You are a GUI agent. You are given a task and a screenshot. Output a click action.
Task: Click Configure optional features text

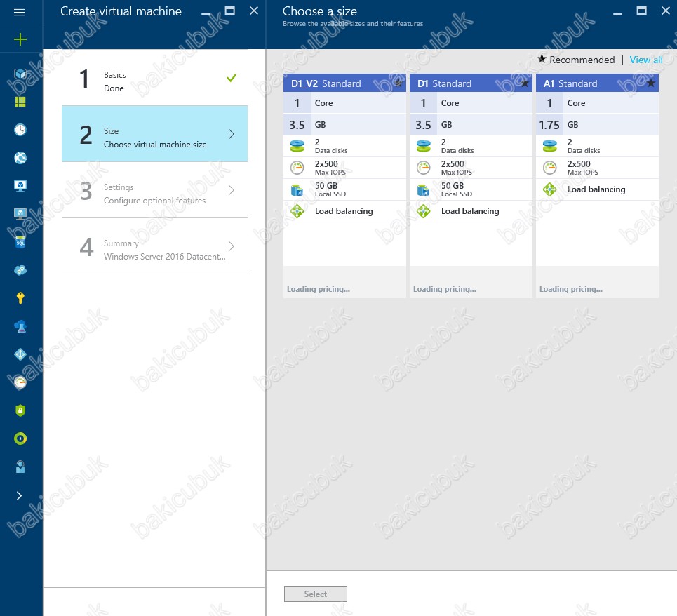(x=154, y=200)
